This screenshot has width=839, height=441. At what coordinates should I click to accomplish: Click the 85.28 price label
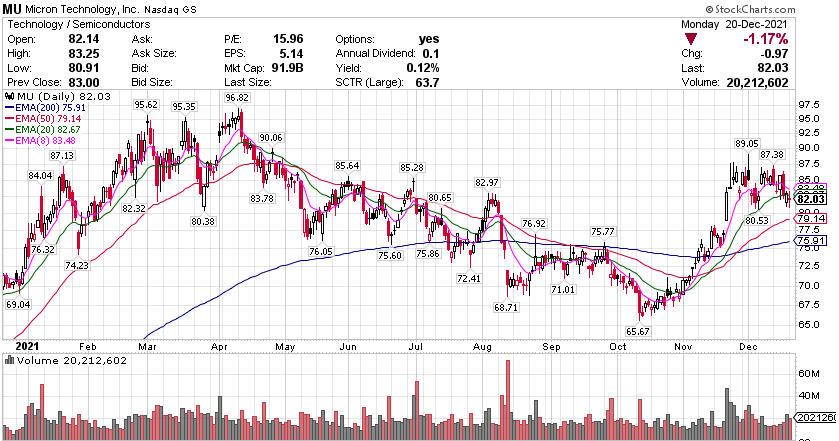tap(411, 168)
